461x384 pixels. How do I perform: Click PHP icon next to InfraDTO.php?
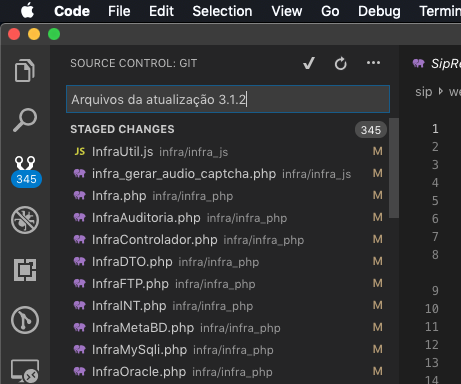click(x=80, y=261)
